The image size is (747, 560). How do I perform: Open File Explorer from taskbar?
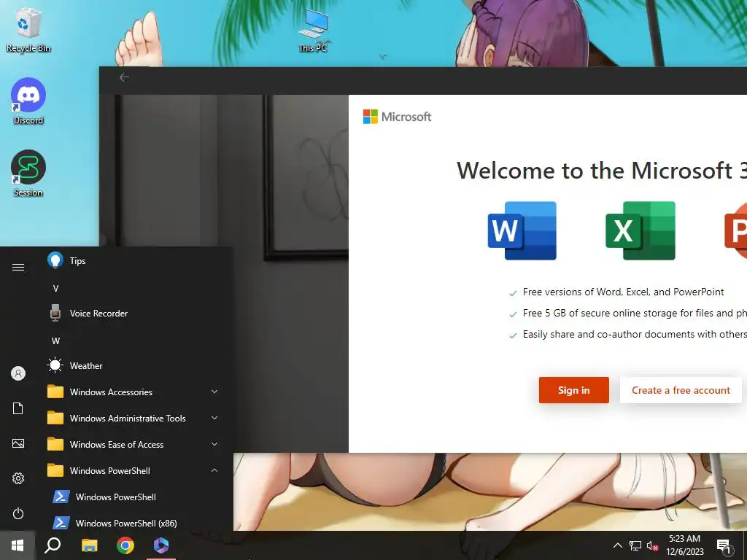click(x=89, y=545)
